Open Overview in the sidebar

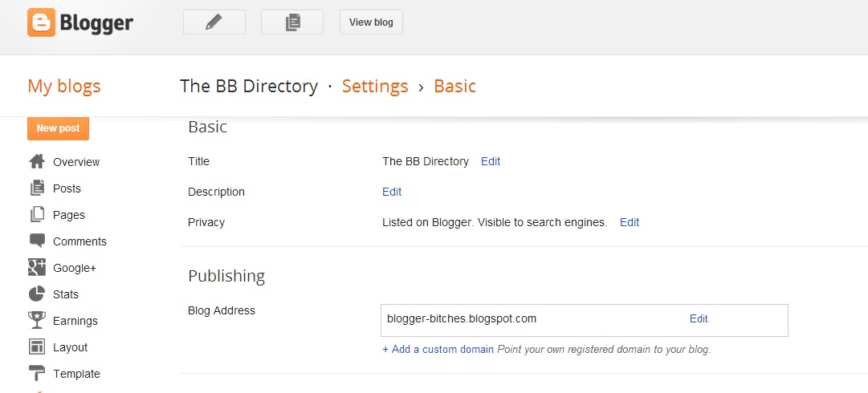(x=76, y=162)
